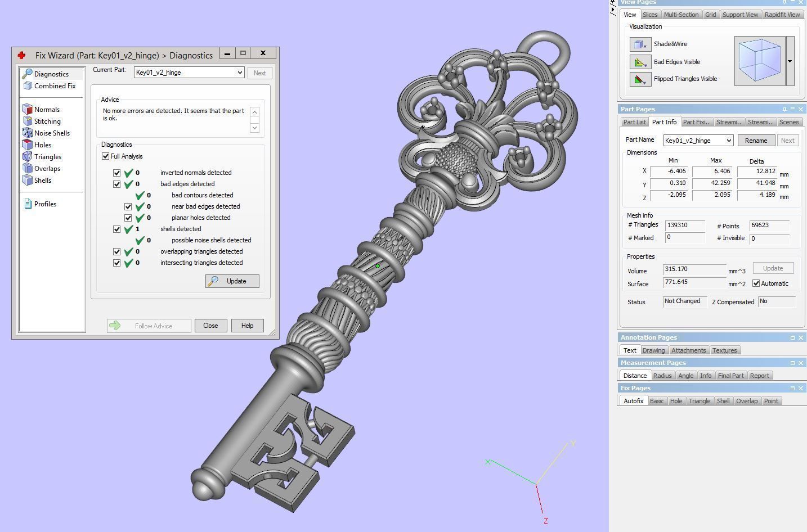The width and height of the screenshot is (807, 532).
Task: Click the Rename button
Action: tap(756, 141)
